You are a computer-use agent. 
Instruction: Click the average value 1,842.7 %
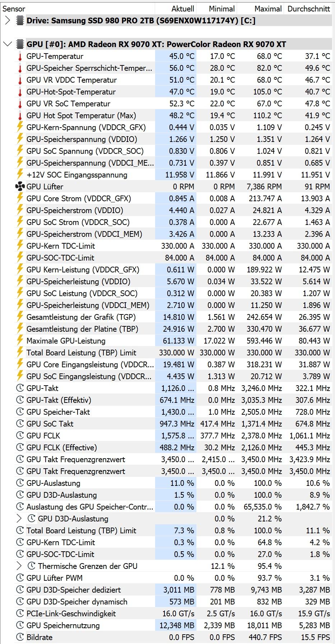[x=313, y=507]
